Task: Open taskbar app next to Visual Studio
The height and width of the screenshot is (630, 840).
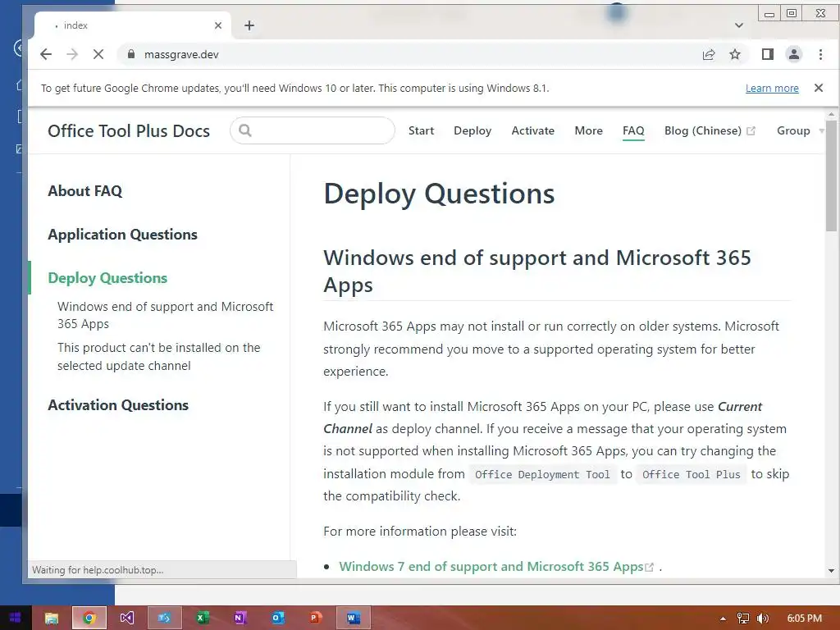Action: [164, 618]
